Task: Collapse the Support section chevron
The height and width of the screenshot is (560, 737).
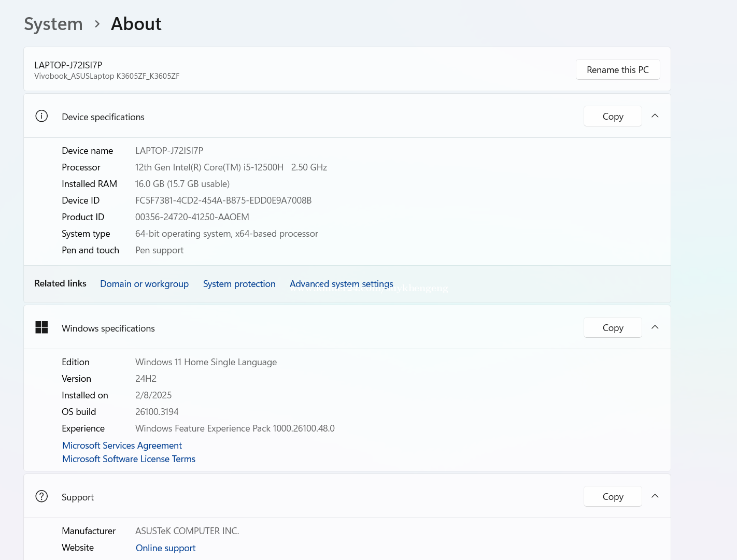Action: click(x=655, y=496)
